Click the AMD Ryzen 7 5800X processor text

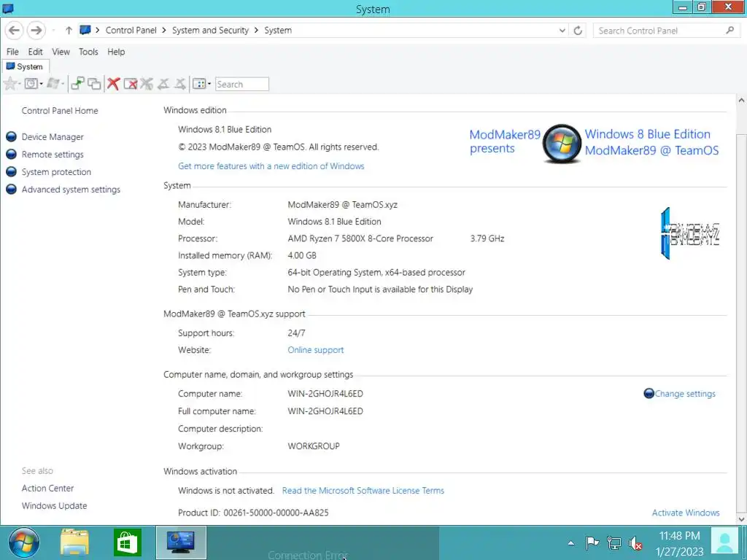coord(360,238)
